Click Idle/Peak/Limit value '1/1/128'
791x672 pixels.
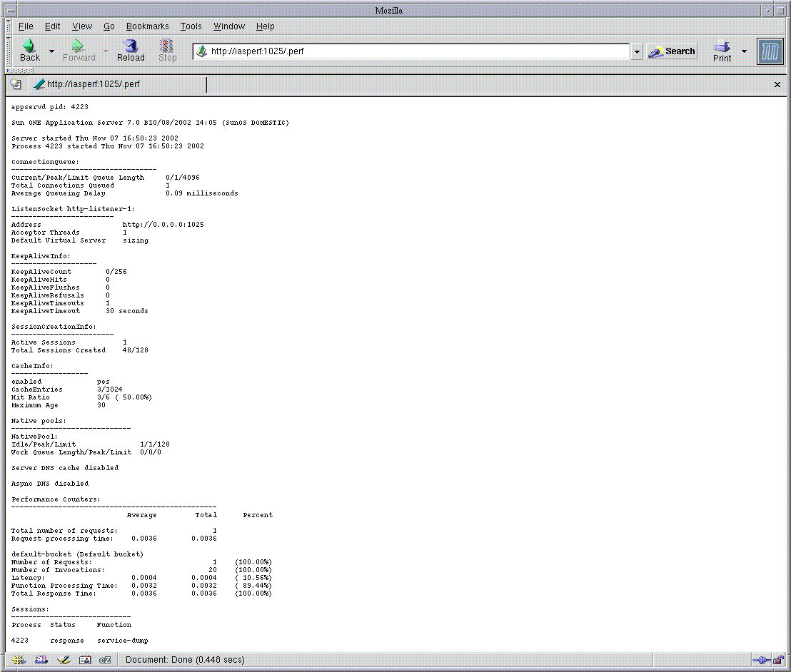click(x=155, y=444)
